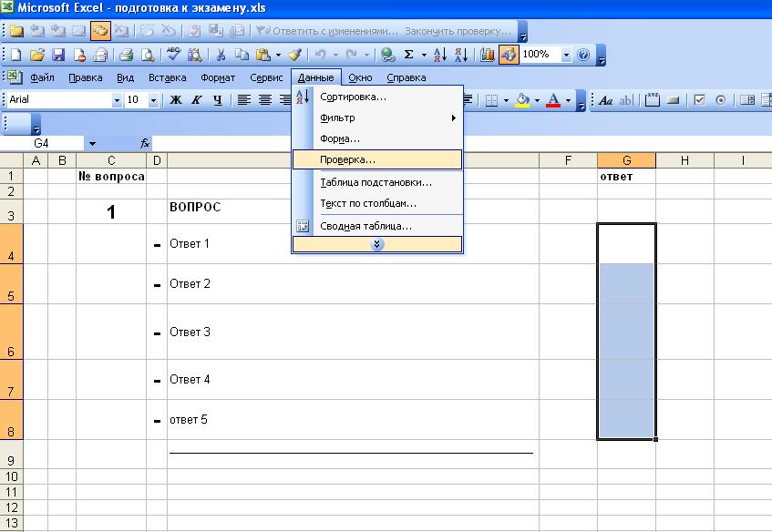This screenshot has width=772, height=532.
Task: Run the spelling check icon
Action: (173, 55)
